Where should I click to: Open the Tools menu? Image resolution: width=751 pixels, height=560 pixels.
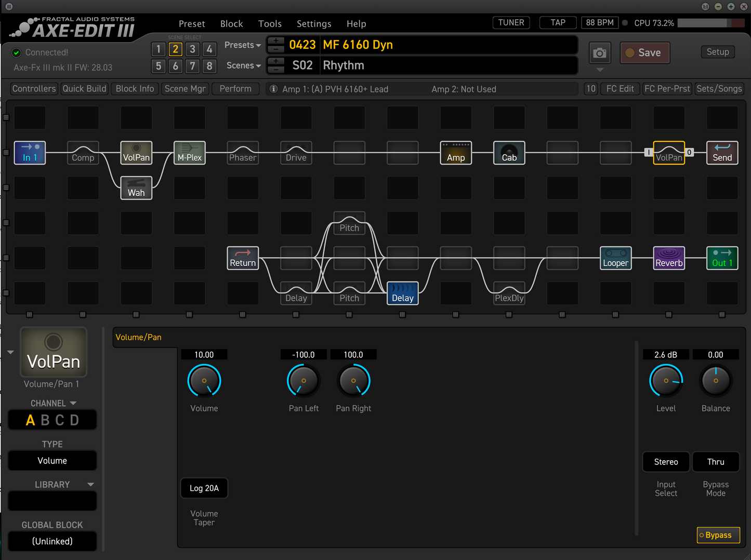click(270, 23)
